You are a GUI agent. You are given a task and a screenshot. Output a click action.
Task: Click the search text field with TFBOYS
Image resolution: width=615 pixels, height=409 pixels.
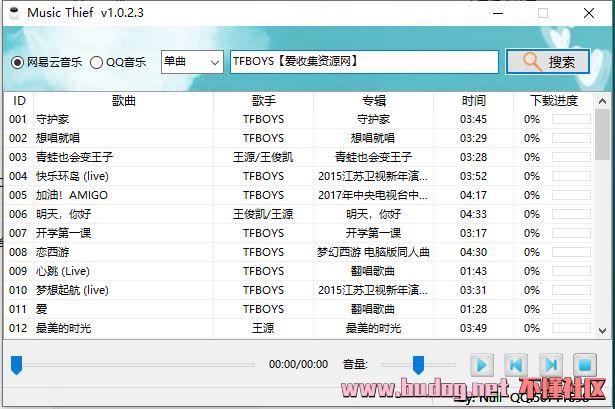(x=364, y=62)
